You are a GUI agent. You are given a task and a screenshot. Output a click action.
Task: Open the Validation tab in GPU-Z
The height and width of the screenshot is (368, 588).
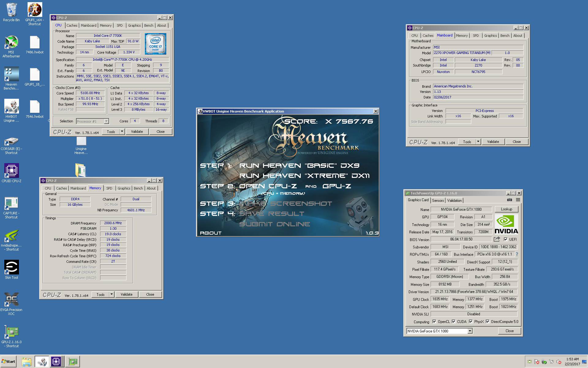[x=454, y=200]
